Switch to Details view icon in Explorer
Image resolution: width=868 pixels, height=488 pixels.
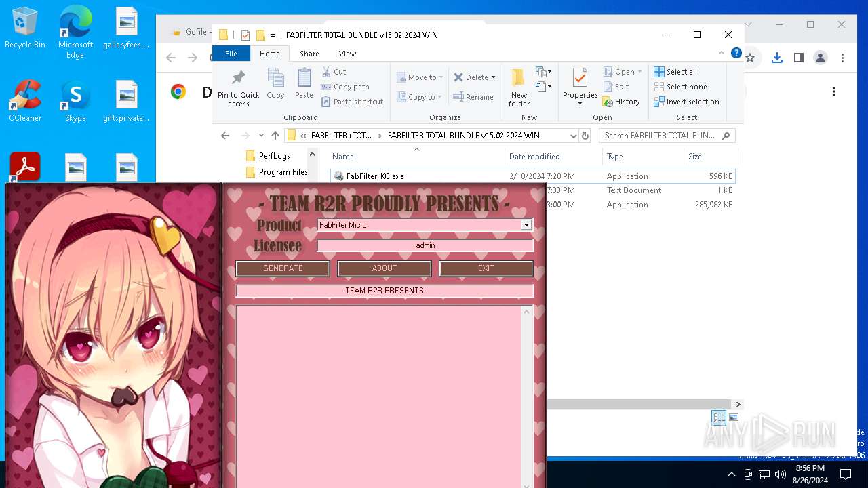(x=719, y=418)
